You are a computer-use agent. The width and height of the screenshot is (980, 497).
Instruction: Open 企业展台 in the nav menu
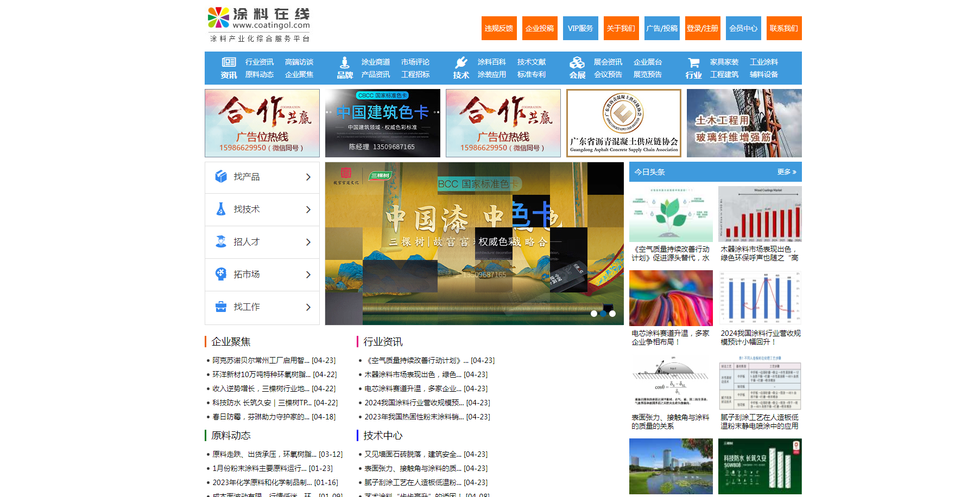click(x=648, y=62)
